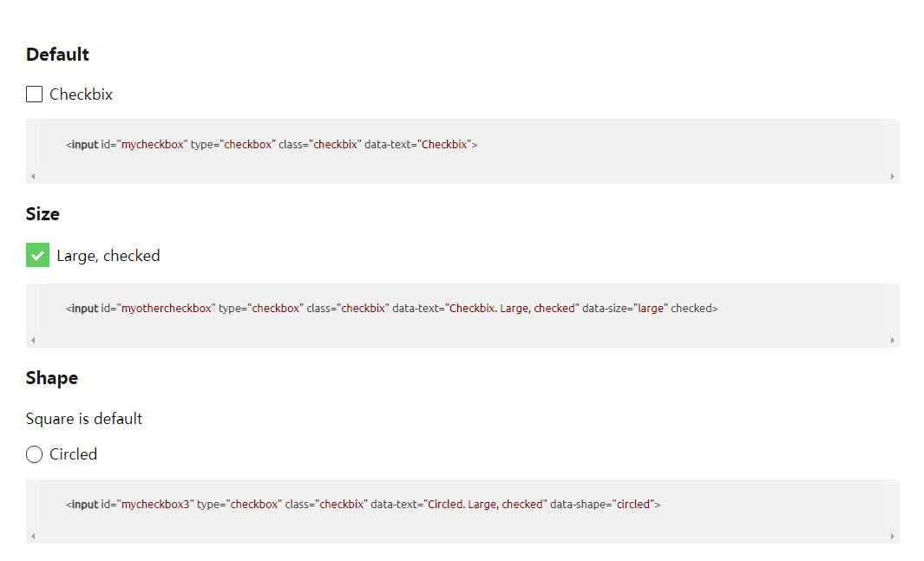
Task: Click the scrollbar track under the data-shape code
Action: pos(462,536)
